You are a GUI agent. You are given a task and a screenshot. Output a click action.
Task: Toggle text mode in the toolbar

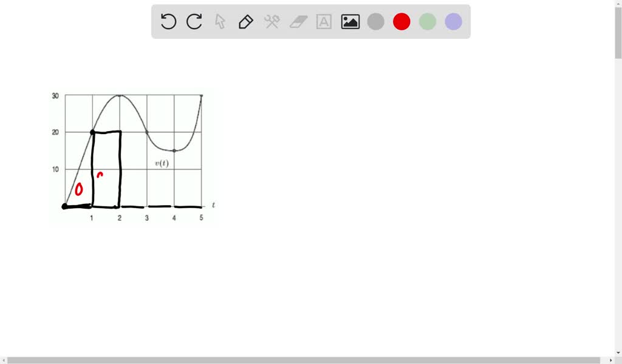pos(323,21)
